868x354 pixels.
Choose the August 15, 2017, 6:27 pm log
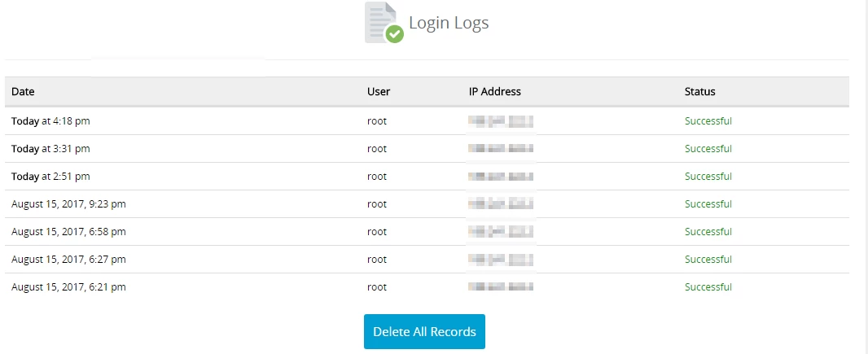[68, 260]
